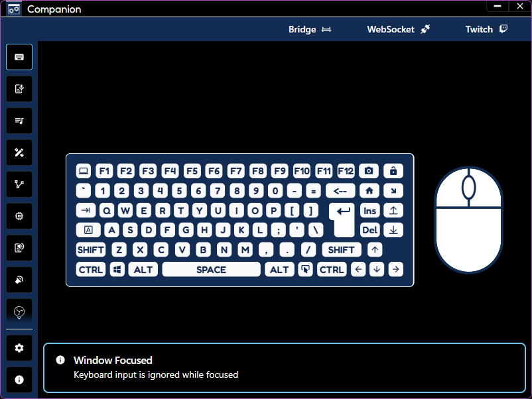Click the Page Down key beside Del
Screen dimensions: 532x399
coord(393,230)
